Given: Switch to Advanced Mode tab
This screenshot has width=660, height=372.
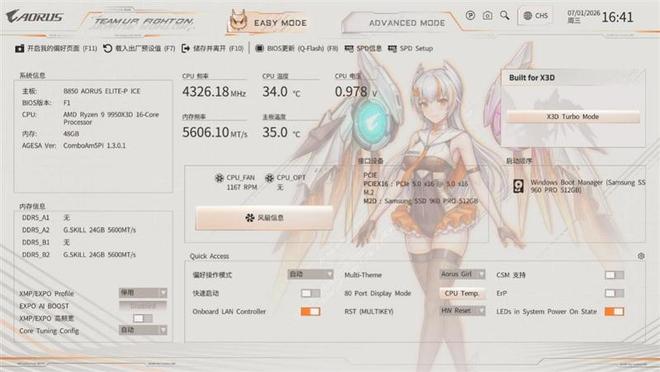Looking at the screenshot, I should click(x=407, y=23).
